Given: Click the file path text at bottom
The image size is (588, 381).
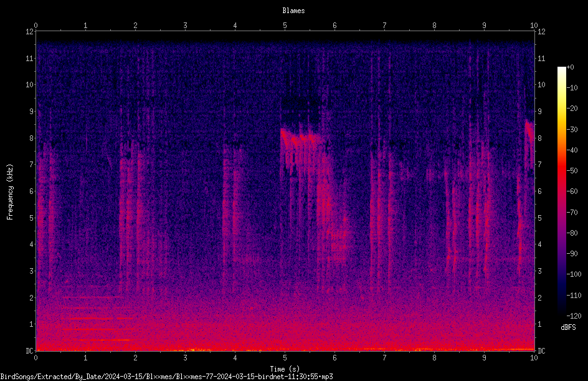Looking at the screenshot, I should [166, 377].
